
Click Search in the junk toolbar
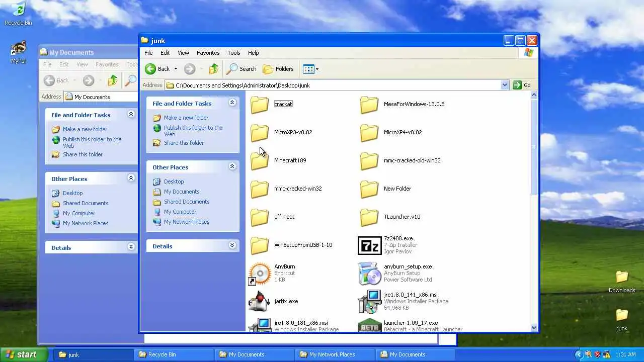242,69
